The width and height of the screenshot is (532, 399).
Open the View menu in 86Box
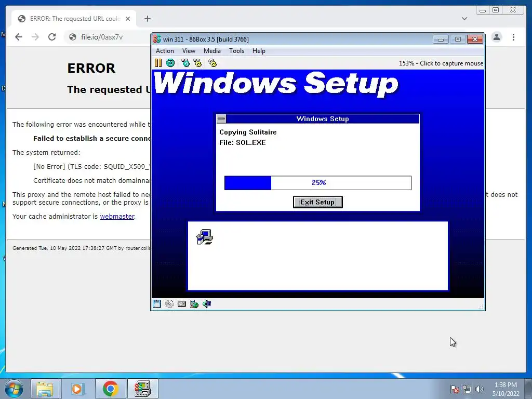(189, 51)
